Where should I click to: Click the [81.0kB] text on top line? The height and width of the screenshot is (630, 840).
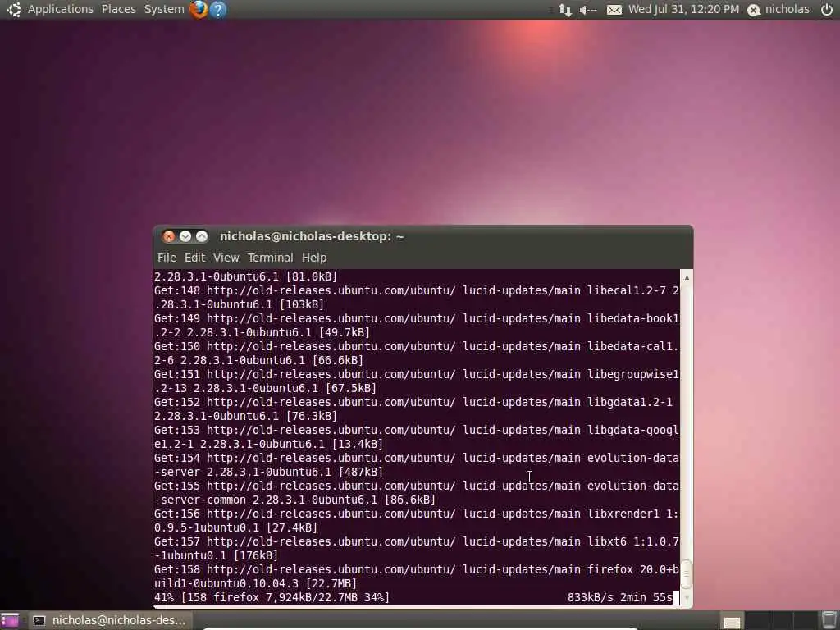point(311,276)
